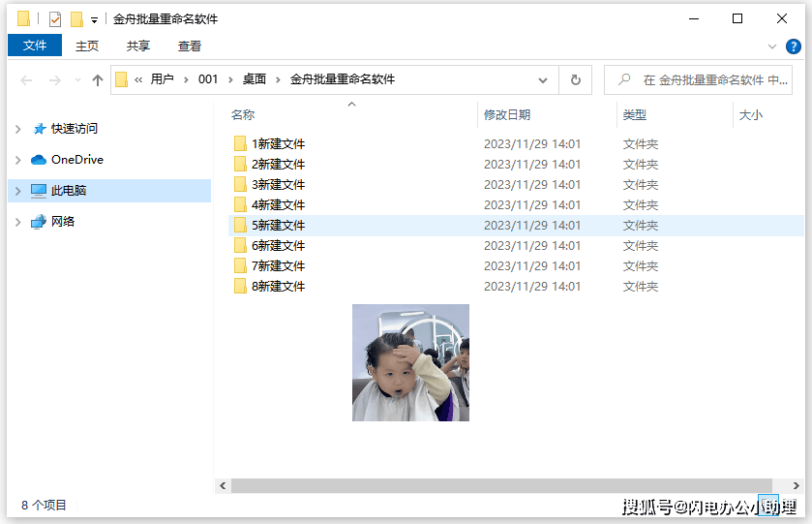
Task: Click 001 in the address path
Action: 208,79
